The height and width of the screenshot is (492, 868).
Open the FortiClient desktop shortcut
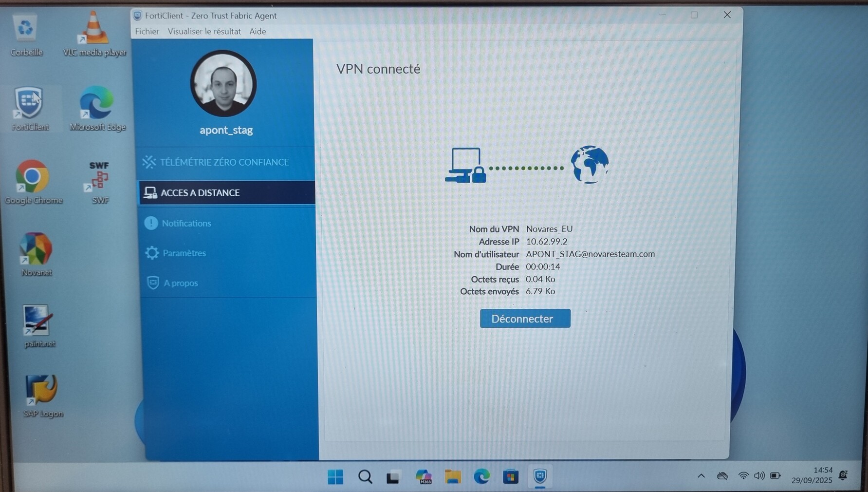(29, 104)
